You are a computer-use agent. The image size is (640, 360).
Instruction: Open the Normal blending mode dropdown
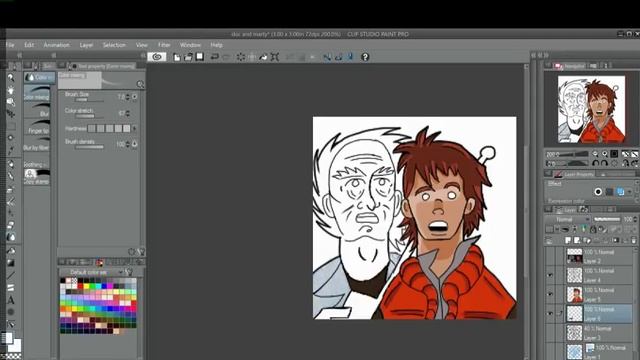pyautogui.click(x=567, y=220)
